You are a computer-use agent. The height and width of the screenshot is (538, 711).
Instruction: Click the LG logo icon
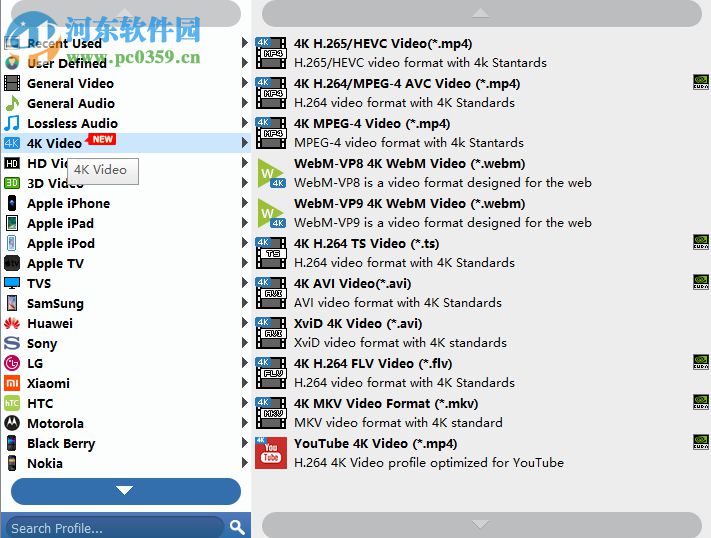(x=12, y=363)
